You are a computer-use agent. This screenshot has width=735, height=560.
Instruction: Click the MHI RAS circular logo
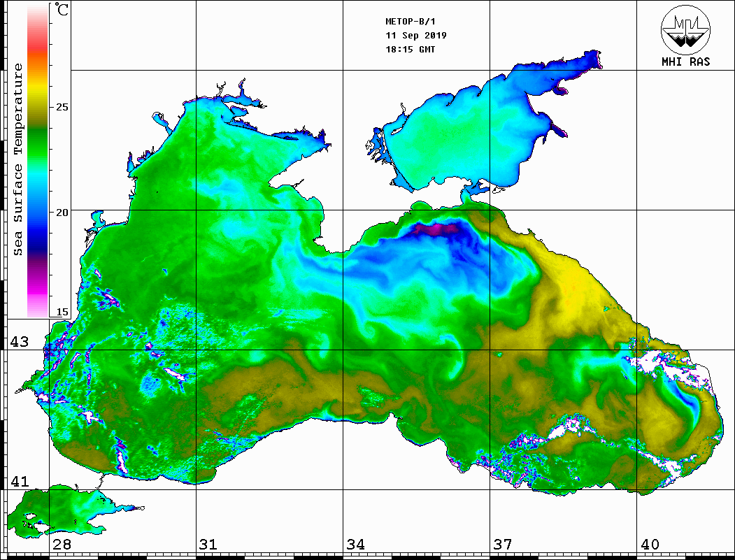685,30
